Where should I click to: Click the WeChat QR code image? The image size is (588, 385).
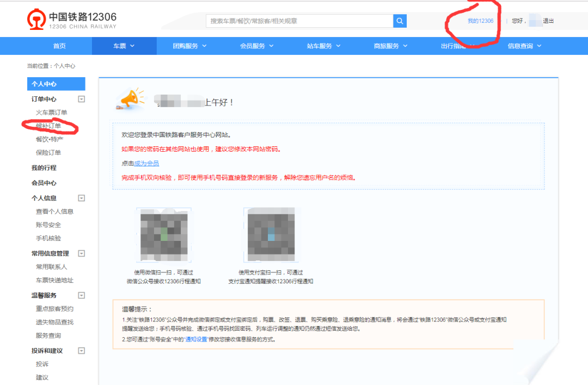coord(163,234)
